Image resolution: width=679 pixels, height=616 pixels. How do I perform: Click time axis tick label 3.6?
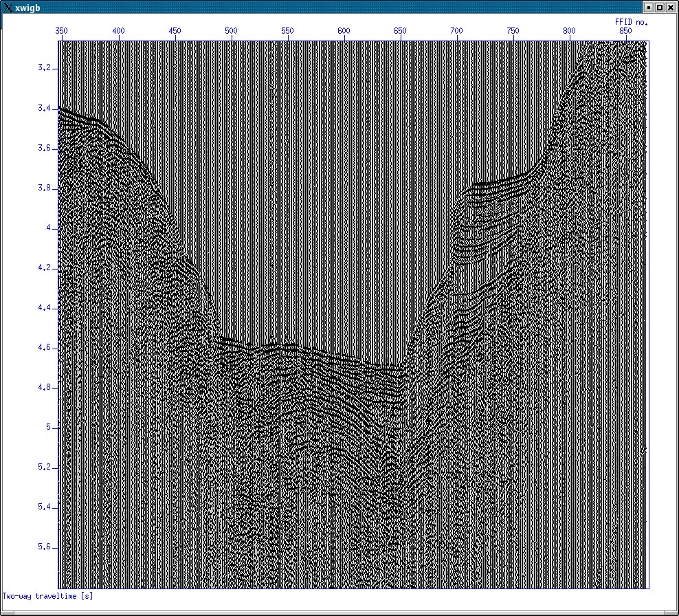44,148
